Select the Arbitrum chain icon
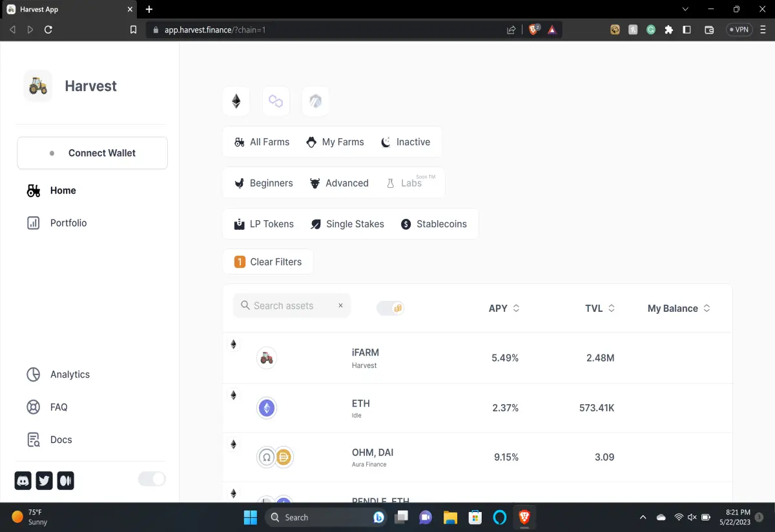 (315, 101)
